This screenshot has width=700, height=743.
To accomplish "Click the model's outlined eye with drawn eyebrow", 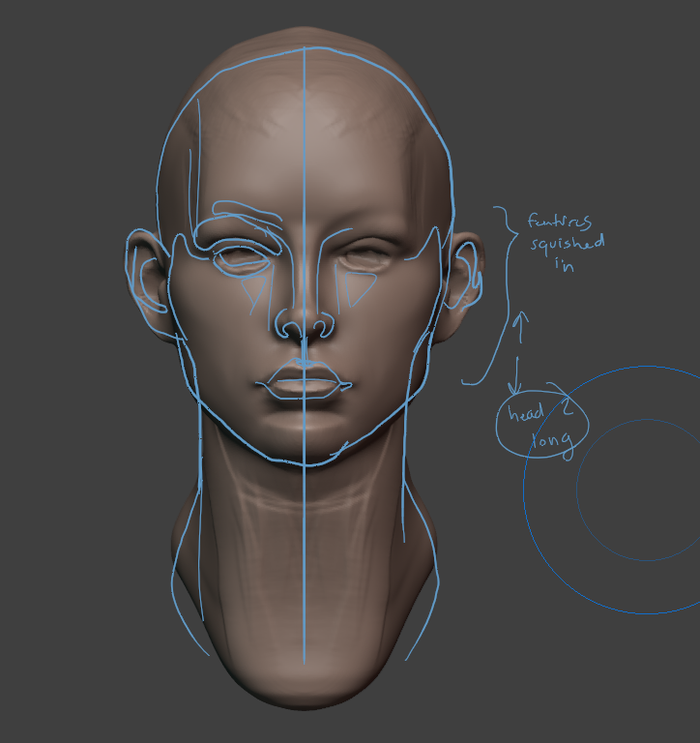I will tap(242, 258).
